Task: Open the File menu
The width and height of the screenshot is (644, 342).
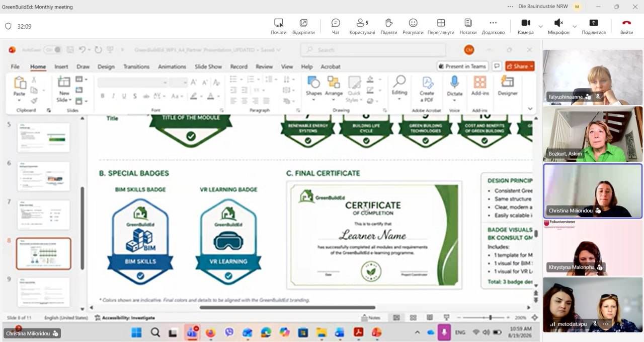Action: tap(15, 66)
